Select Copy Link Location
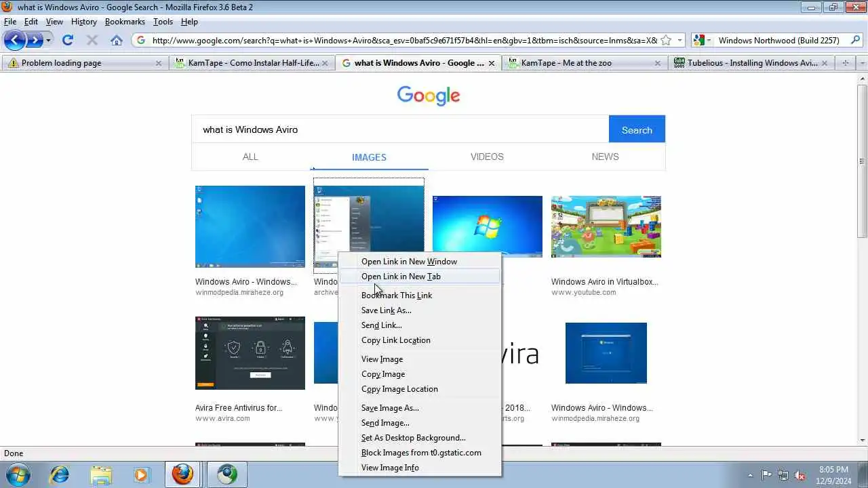 click(419, 340)
